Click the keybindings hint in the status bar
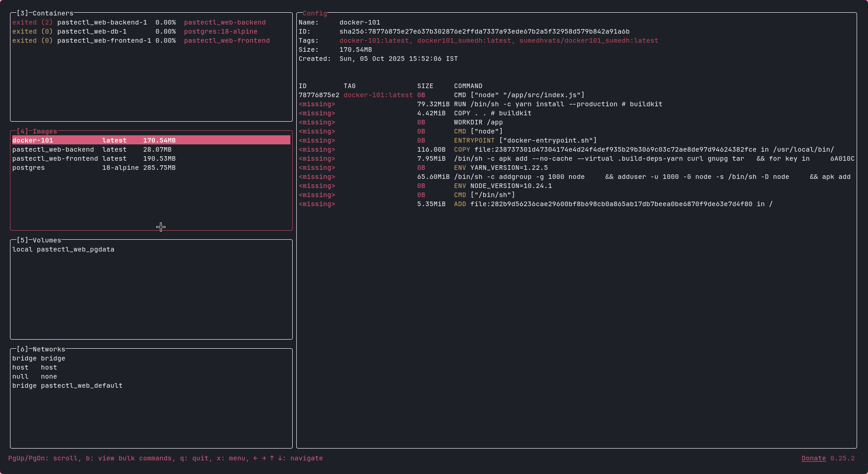 165,458
